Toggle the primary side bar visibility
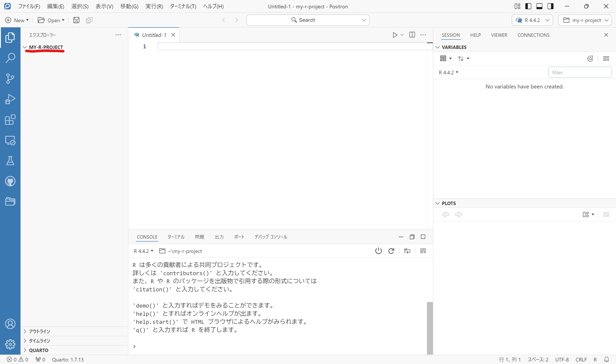Screen dimensions: 616x364 tap(528, 6)
